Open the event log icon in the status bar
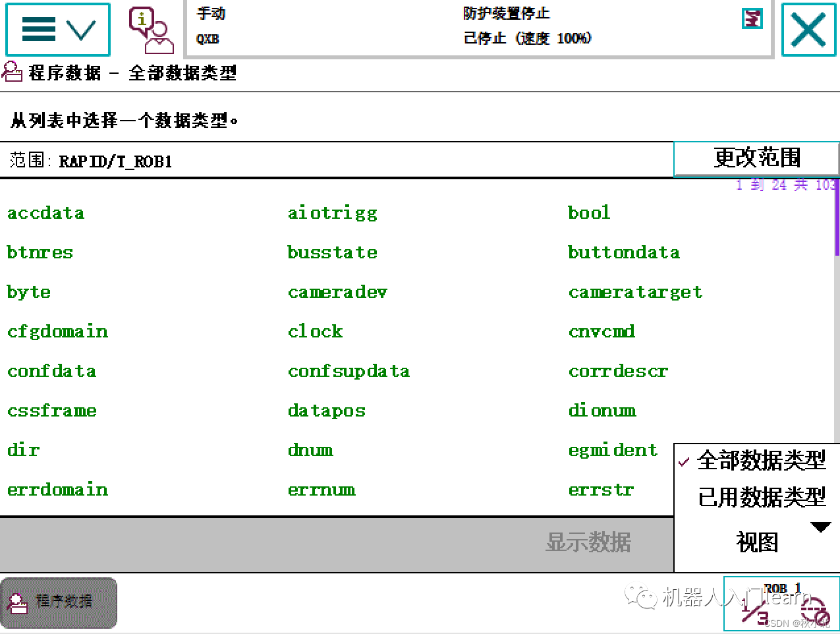 coord(752,19)
